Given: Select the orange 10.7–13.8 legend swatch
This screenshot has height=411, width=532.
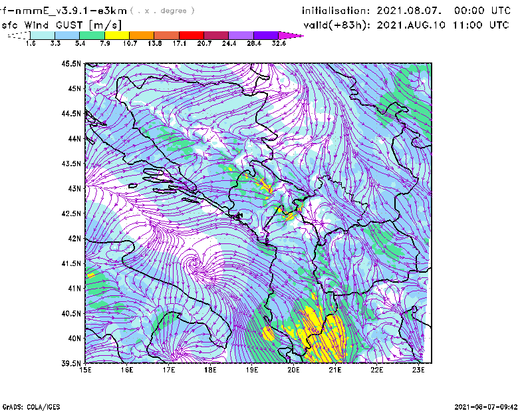Looking at the screenshot, I should click(x=142, y=35).
